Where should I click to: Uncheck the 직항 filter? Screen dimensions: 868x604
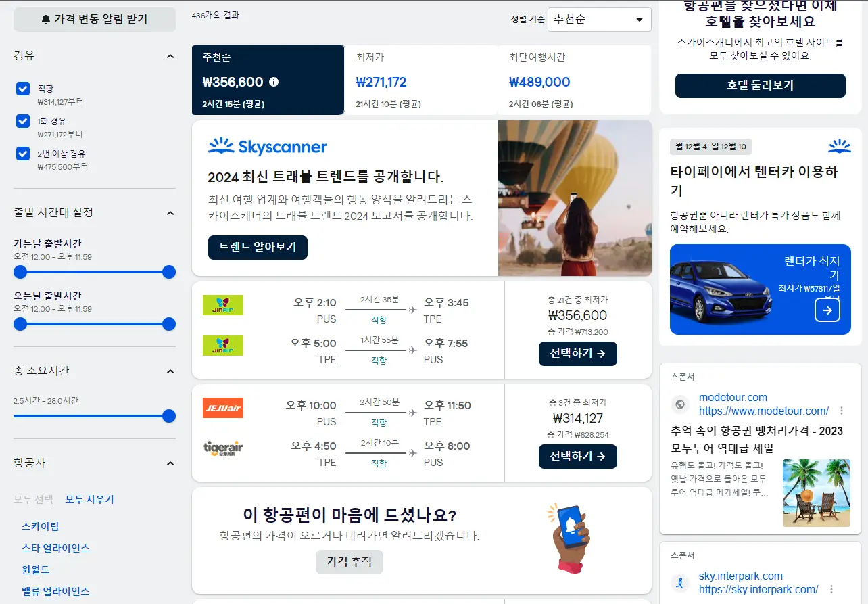click(22, 88)
